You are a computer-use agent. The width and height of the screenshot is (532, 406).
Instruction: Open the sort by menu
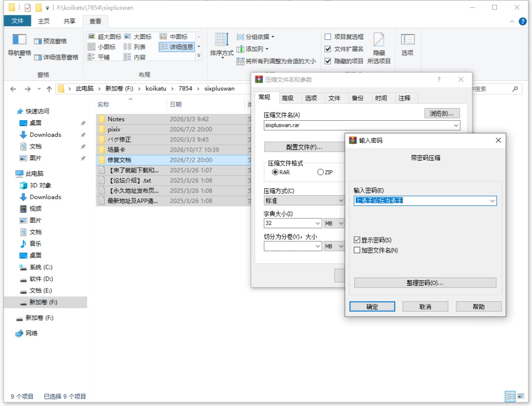[222, 45]
